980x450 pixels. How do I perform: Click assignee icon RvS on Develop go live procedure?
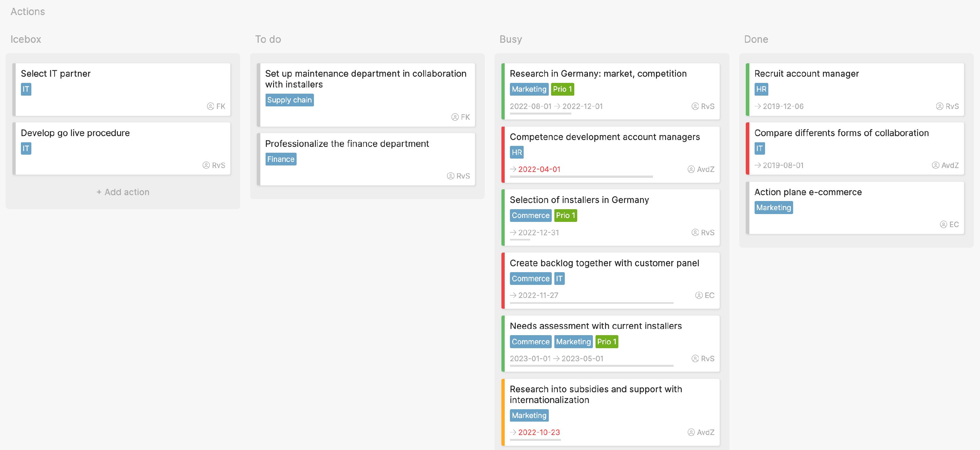click(206, 165)
